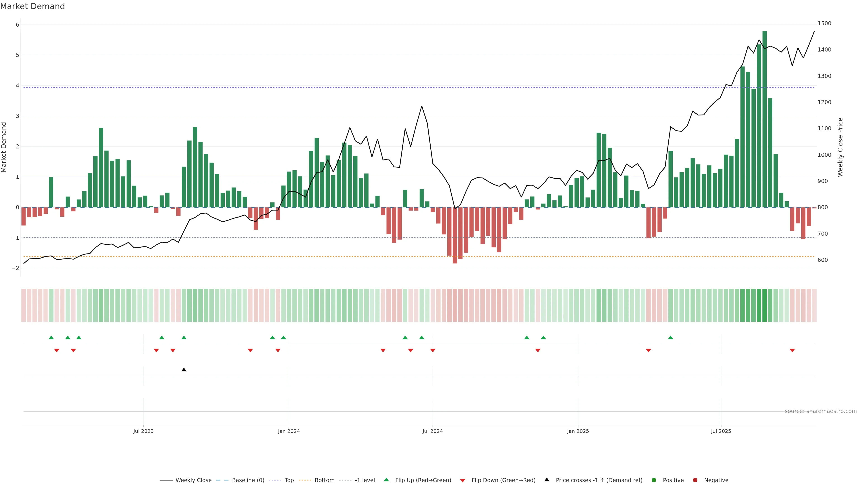Click the Negative red legend dot

(x=695, y=480)
